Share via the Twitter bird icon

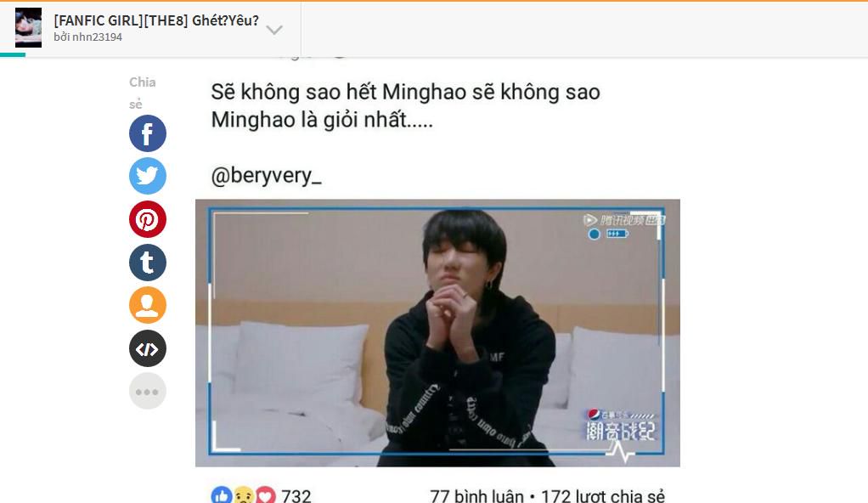tap(147, 176)
